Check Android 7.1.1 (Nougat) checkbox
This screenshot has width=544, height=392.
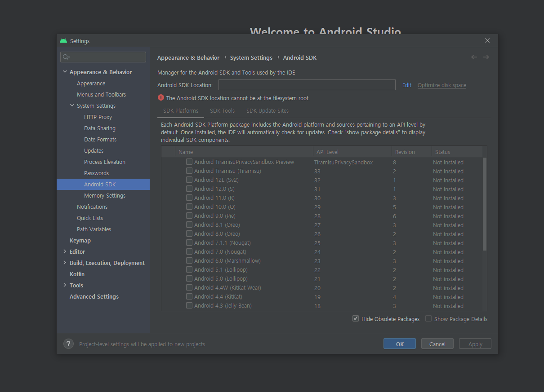point(189,242)
